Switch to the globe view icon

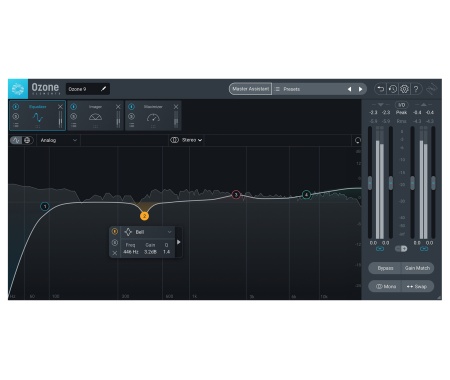(27, 140)
